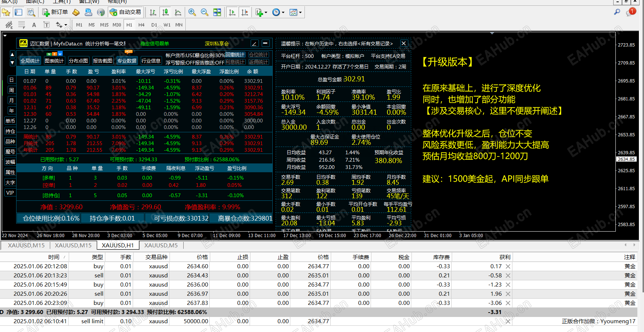The width and height of the screenshot is (644, 332).
Task: Select the text label T tool
Action: [x=47, y=25]
